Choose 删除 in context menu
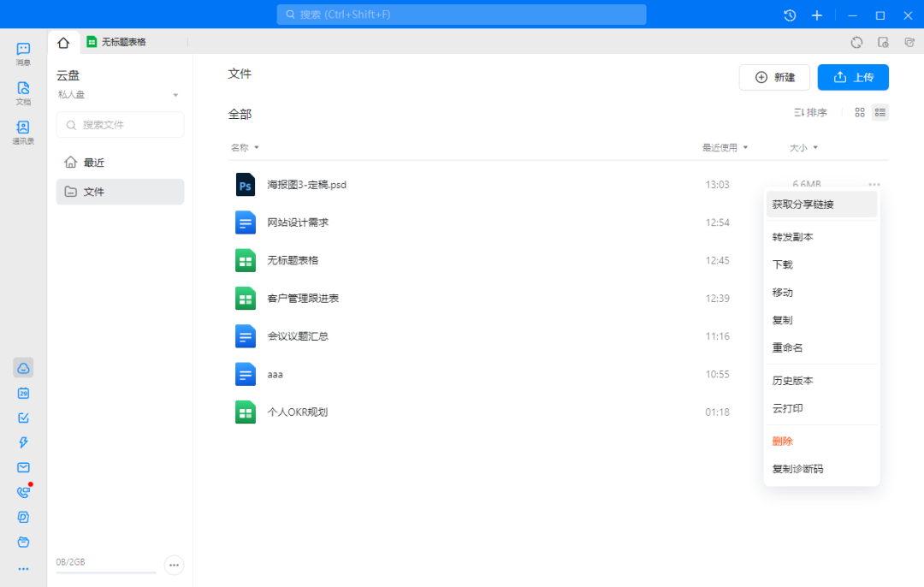The image size is (924, 587). point(821,442)
